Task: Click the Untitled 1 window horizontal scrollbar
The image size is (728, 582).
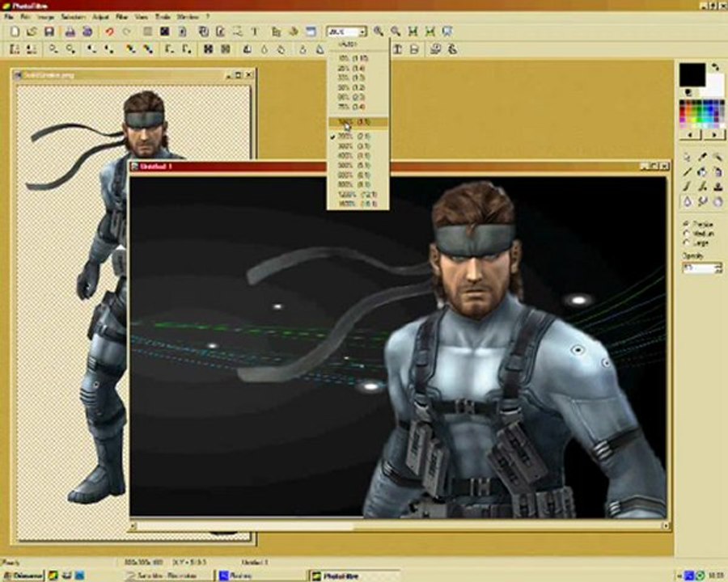Action: [x=400, y=526]
